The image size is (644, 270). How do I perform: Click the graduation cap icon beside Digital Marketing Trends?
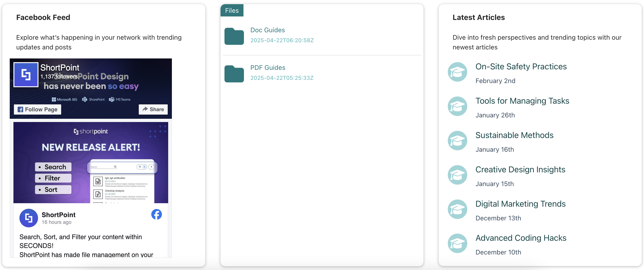point(457,209)
